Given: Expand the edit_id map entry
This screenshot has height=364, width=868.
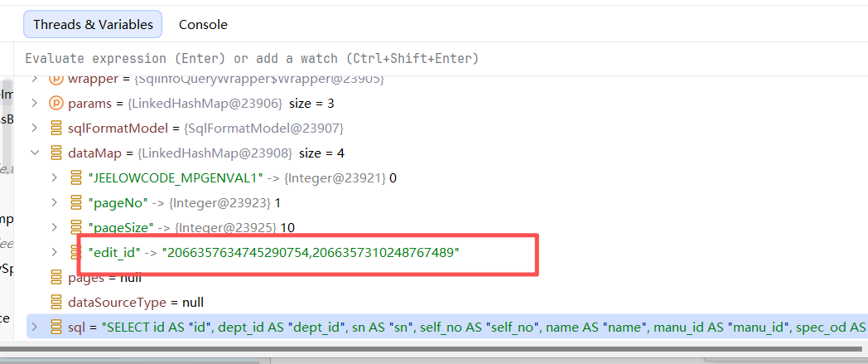Looking at the screenshot, I should pos(55,252).
